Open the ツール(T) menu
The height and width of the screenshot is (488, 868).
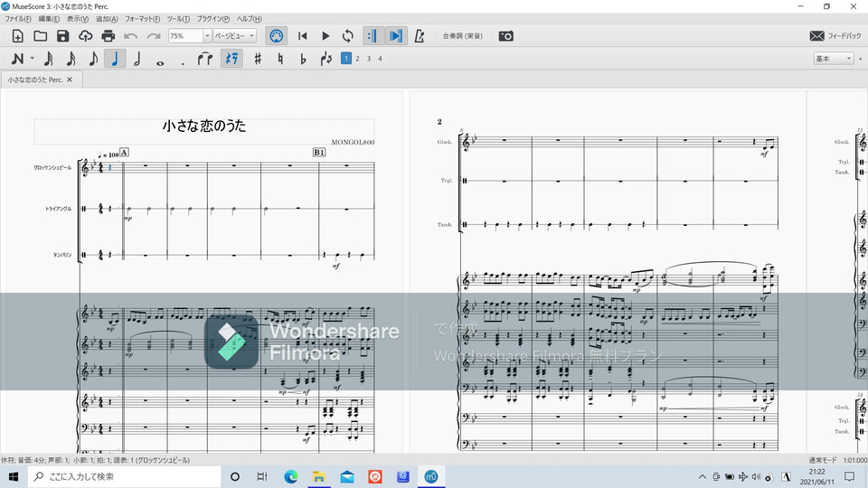click(178, 19)
